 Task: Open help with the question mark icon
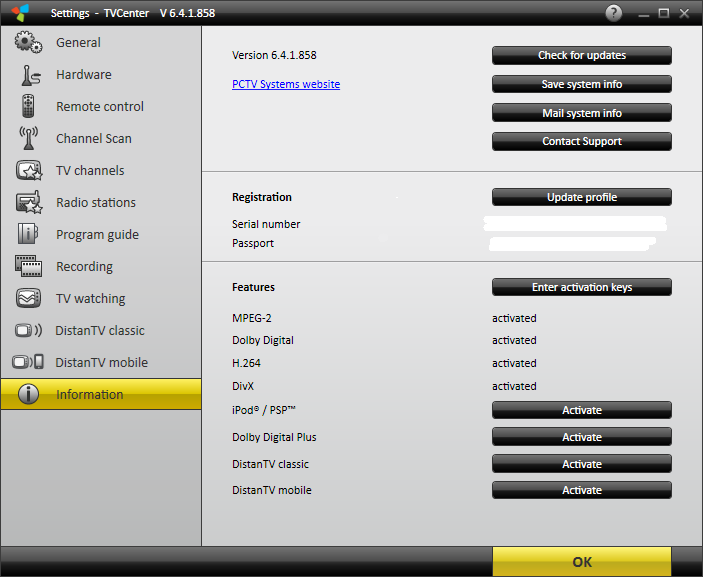tap(614, 13)
